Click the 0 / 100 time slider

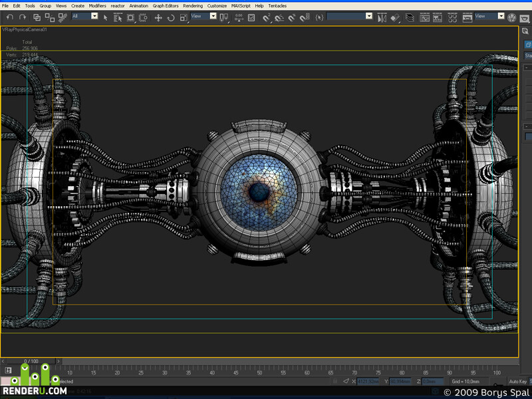(x=31, y=361)
